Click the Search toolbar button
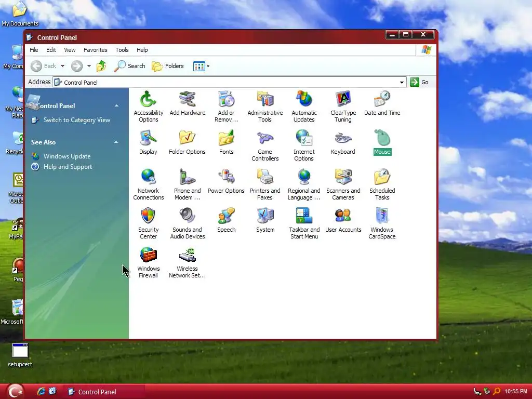This screenshot has height=399, width=532. point(130,66)
